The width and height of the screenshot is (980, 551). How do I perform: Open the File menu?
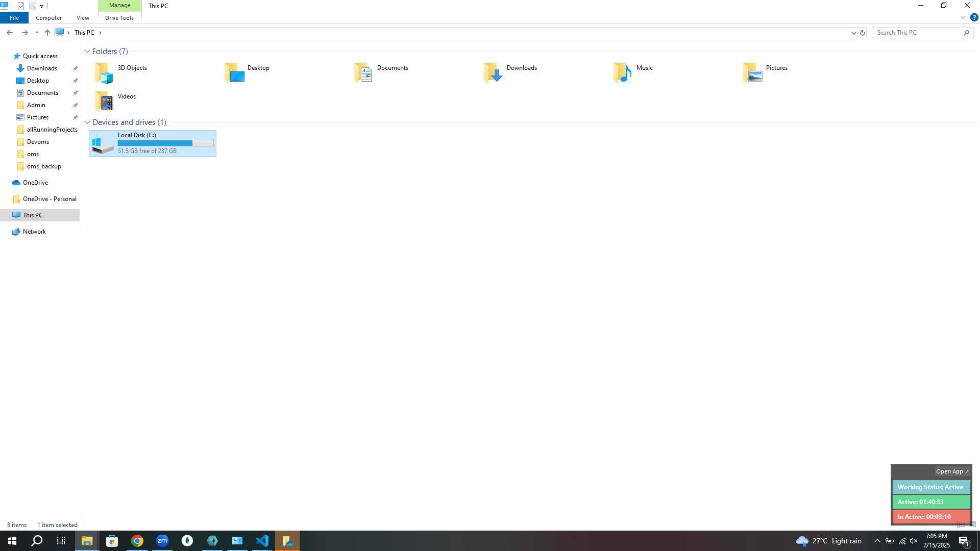[x=14, y=18]
